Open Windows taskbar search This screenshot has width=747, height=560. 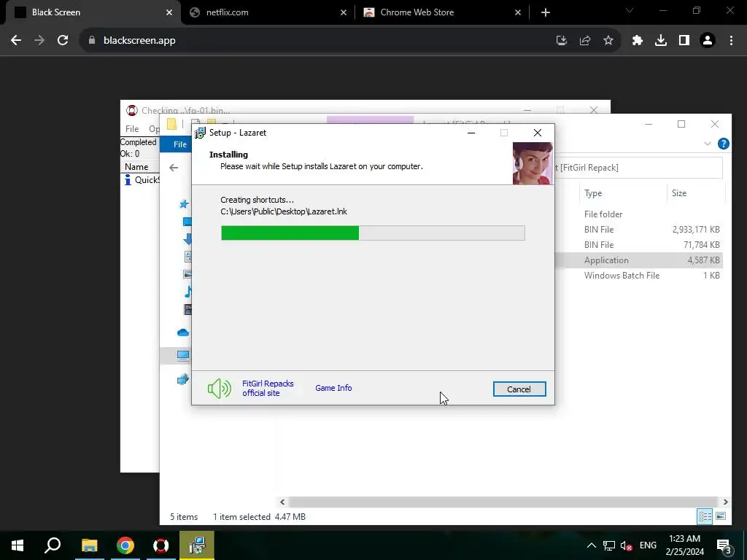[53, 545]
